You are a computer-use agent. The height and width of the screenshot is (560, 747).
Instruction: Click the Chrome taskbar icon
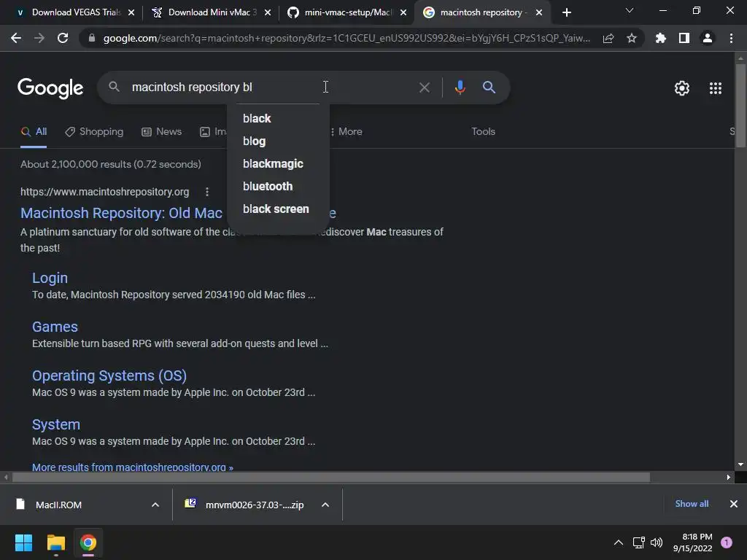[x=88, y=542]
